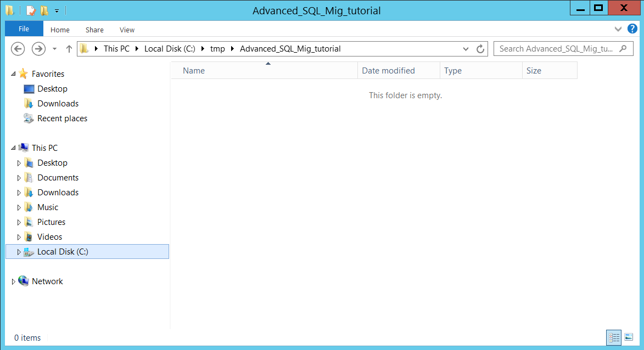Click the Favorites star icon
Image resolution: width=644 pixels, height=350 pixels.
click(24, 74)
